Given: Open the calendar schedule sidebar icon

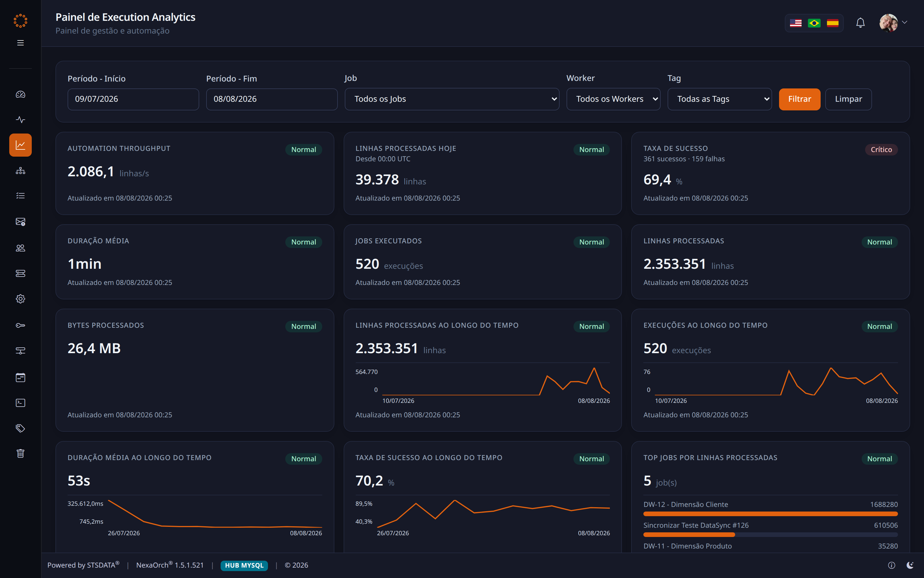Looking at the screenshot, I should pyautogui.click(x=21, y=378).
